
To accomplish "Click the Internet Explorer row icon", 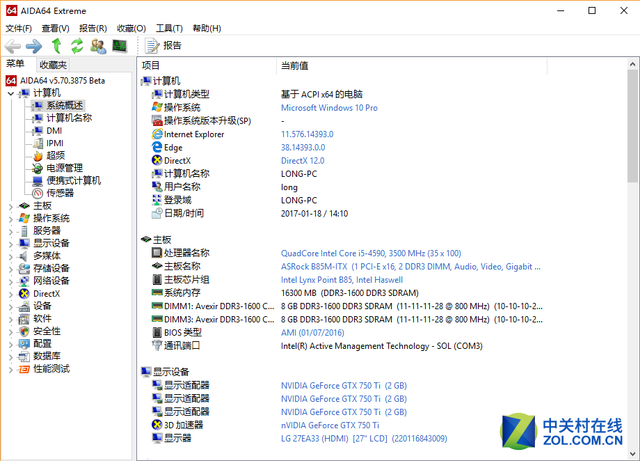I will (157, 134).
